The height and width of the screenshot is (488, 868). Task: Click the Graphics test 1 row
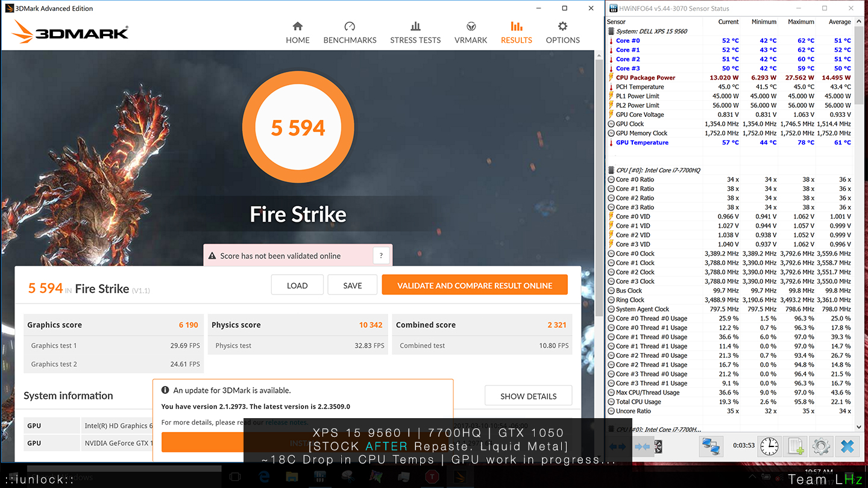click(114, 346)
